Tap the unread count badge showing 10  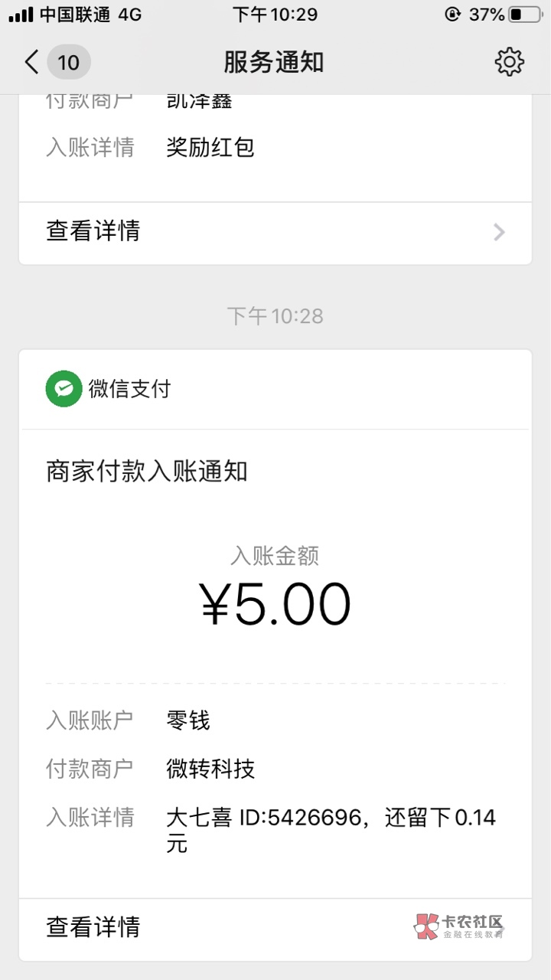tap(69, 62)
